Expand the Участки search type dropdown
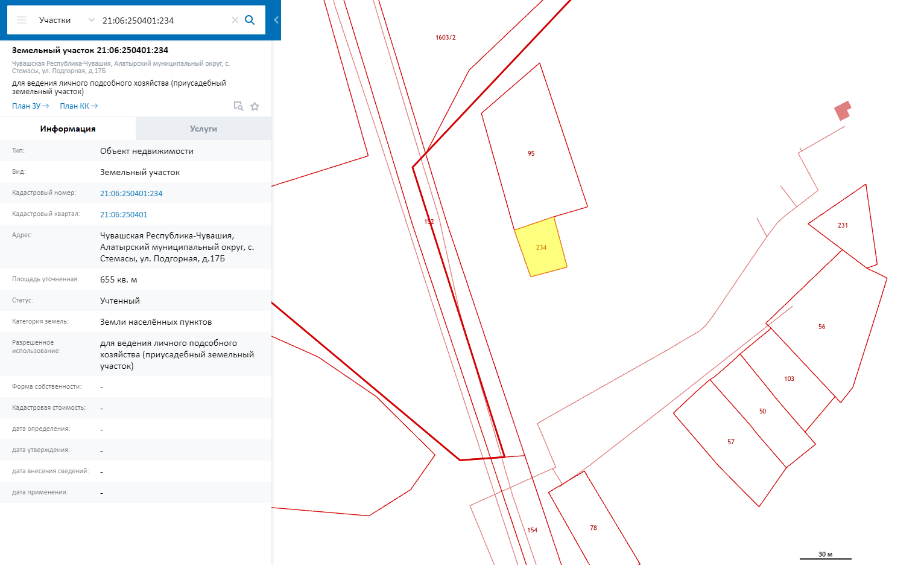The height and width of the screenshot is (565, 924). [92, 20]
